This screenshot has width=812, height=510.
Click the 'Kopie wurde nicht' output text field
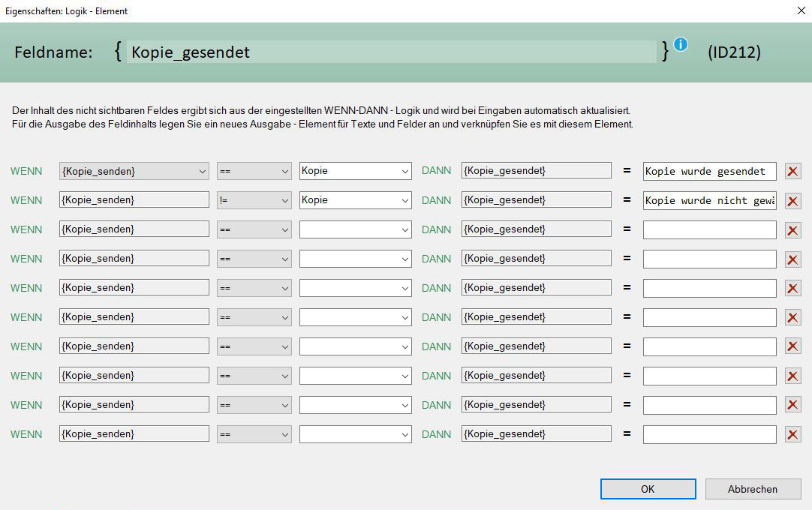[x=709, y=200]
